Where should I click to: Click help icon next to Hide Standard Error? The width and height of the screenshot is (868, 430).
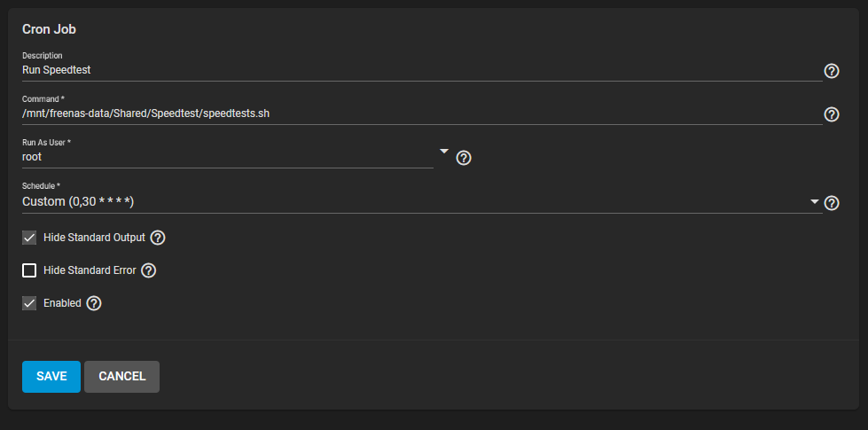pyautogui.click(x=148, y=270)
